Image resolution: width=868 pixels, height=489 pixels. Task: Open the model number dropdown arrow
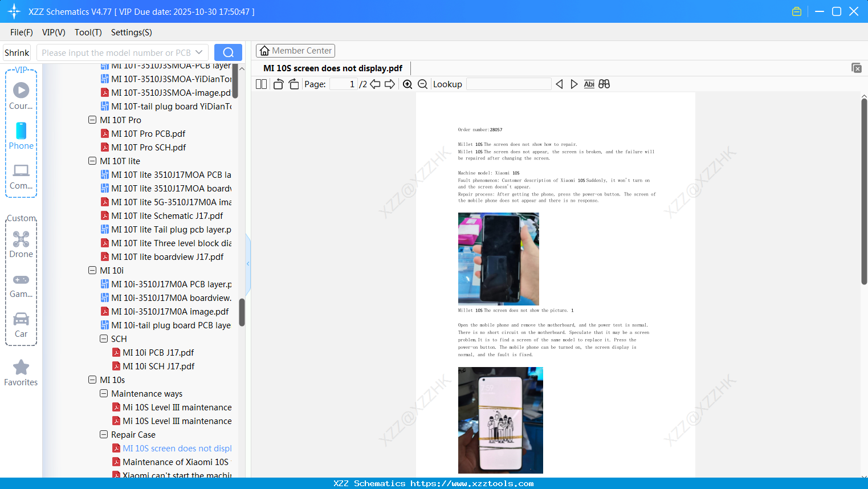(x=199, y=52)
